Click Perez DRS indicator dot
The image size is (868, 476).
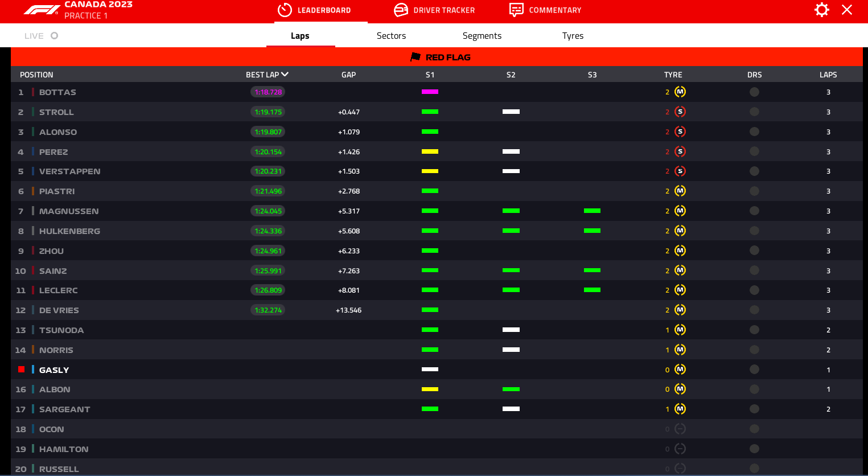[754, 151]
